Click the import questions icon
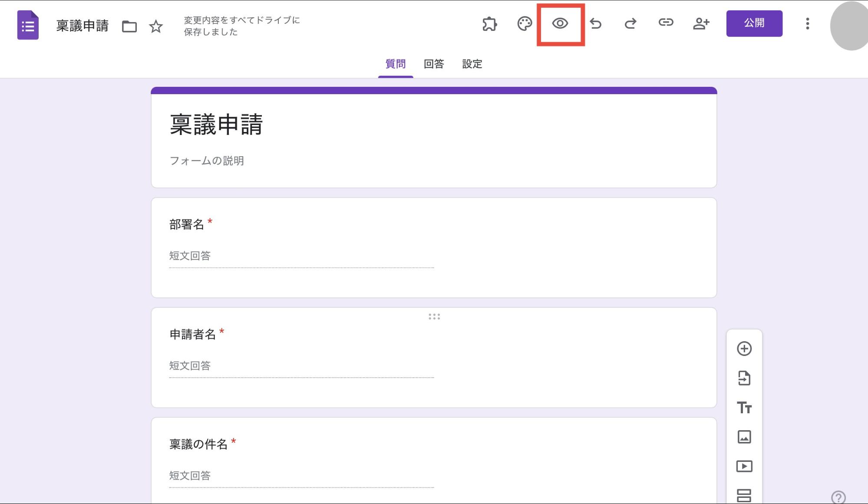The width and height of the screenshot is (868, 504). pyautogui.click(x=744, y=378)
